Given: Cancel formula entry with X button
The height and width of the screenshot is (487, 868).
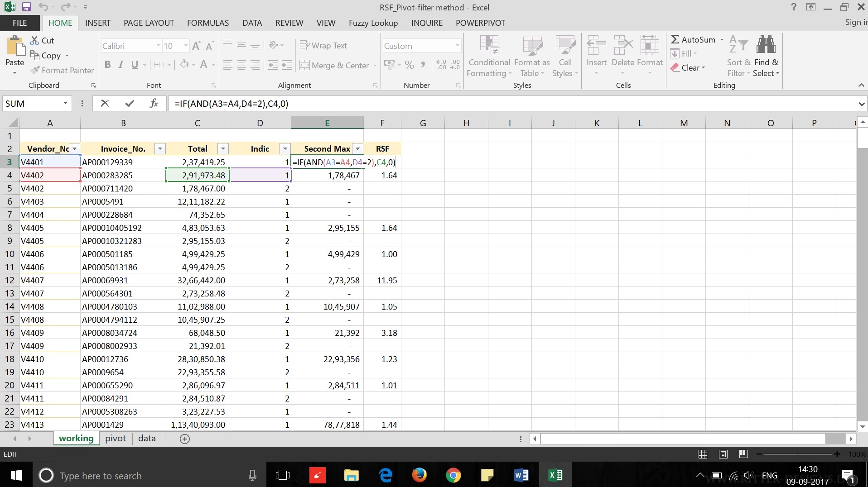Looking at the screenshot, I should [105, 103].
